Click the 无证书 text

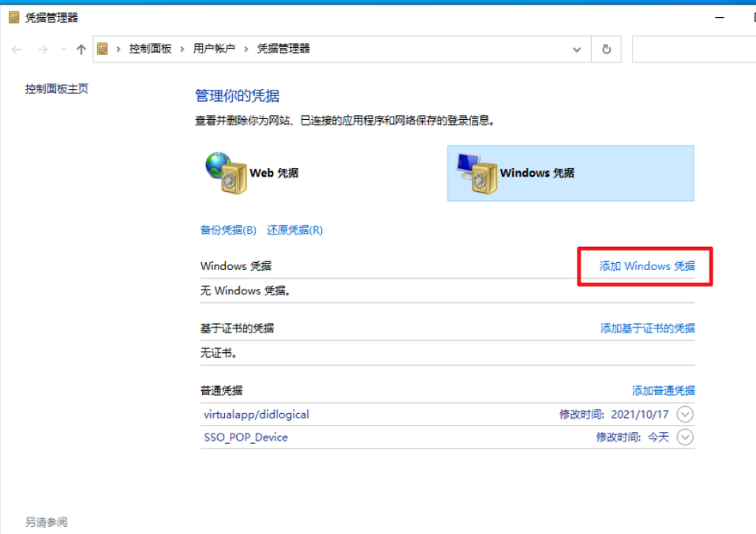218,353
